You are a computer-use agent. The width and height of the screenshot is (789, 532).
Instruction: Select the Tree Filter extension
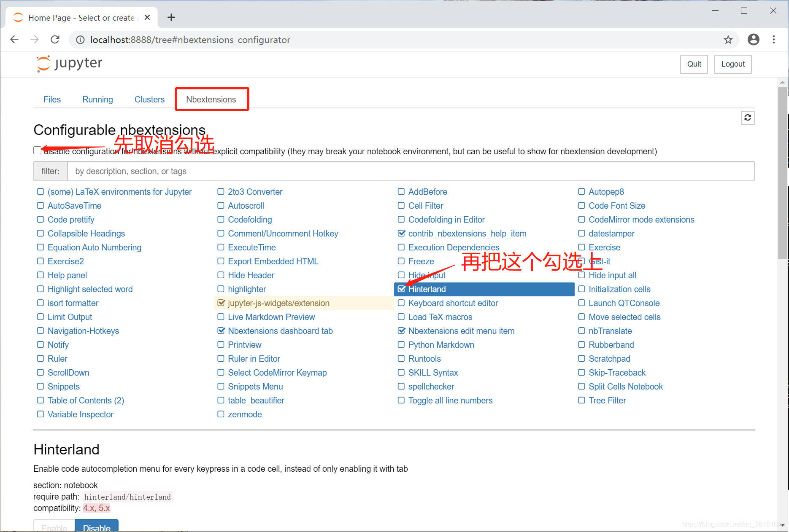[x=607, y=400]
